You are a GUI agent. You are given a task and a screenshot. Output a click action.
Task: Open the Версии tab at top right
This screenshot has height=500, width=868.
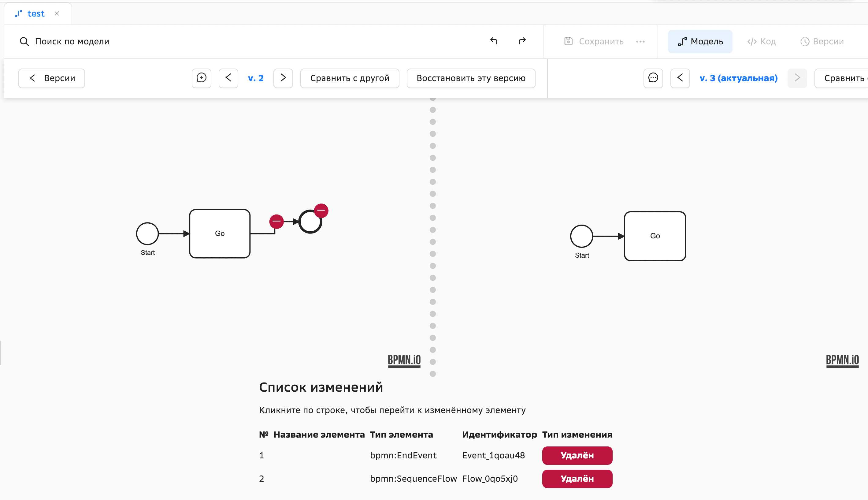coord(822,42)
